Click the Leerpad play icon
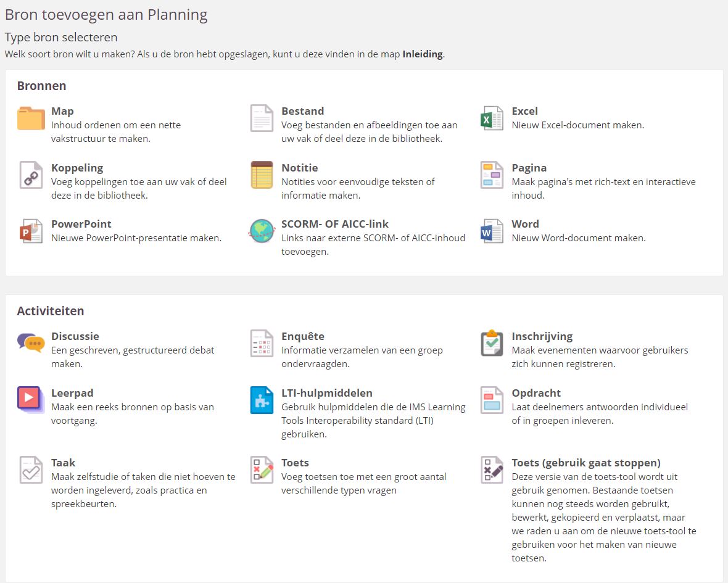Image resolution: width=728 pixels, height=583 pixels. coord(31,400)
